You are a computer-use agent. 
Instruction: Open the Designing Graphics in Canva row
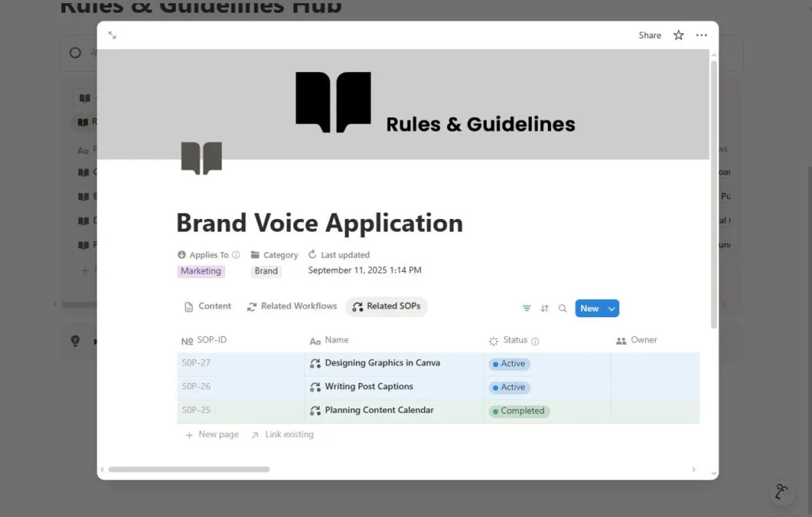(382, 363)
